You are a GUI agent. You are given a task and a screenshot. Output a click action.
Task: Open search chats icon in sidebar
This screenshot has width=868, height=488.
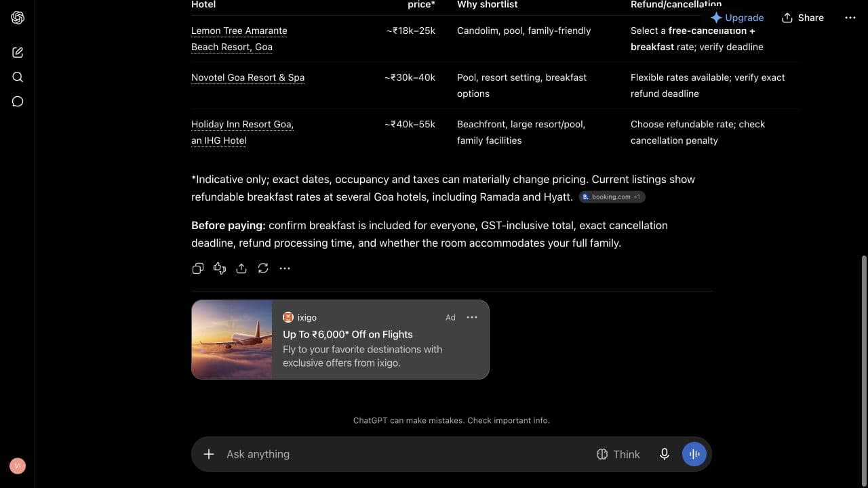coord(18,77)
